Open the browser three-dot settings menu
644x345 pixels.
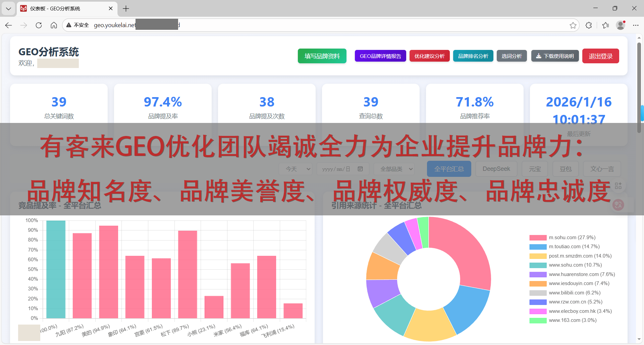click(x=636, y=25)
